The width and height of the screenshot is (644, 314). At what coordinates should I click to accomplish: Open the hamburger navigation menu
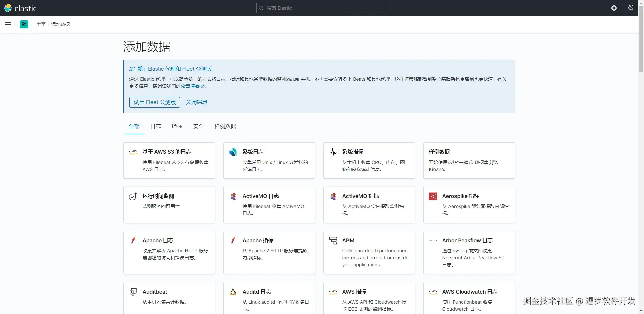(8, 24)
